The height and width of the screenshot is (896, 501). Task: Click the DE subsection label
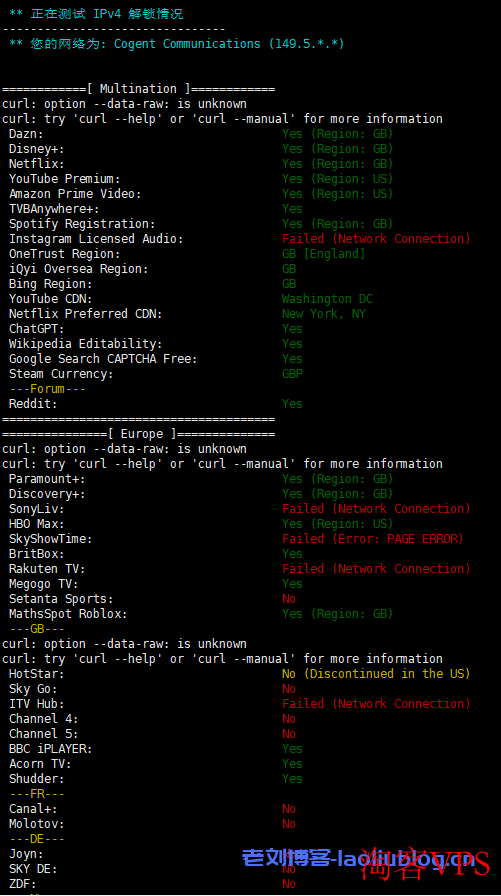click(37, 839)
